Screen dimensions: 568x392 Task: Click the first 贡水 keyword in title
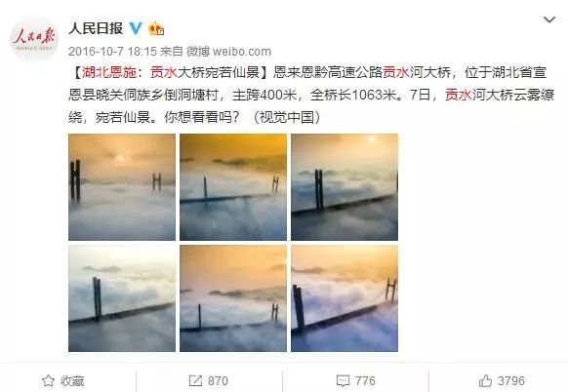coord(164,72)
